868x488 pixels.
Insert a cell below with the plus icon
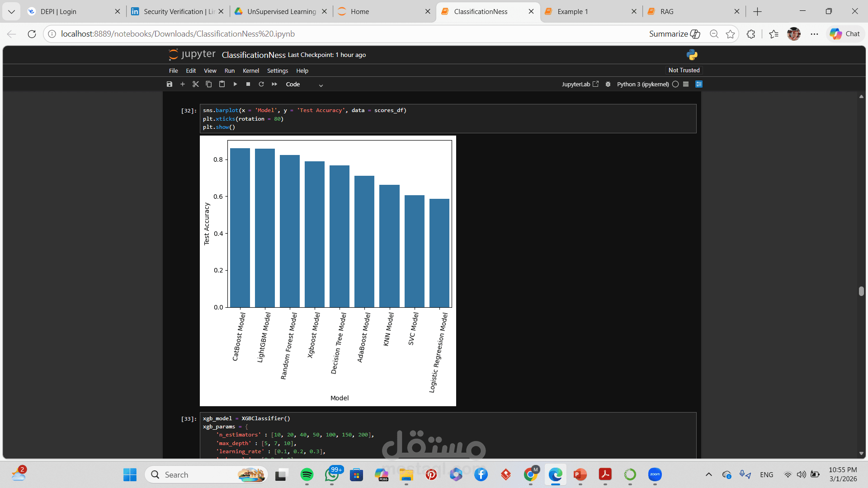click(x=183, y=84)
